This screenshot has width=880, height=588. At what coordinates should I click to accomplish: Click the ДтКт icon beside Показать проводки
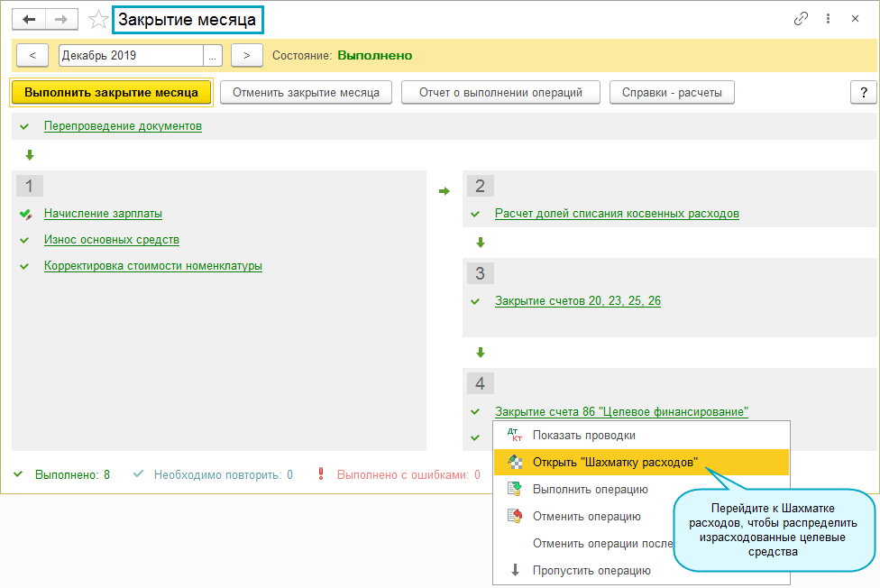[515, 435]
